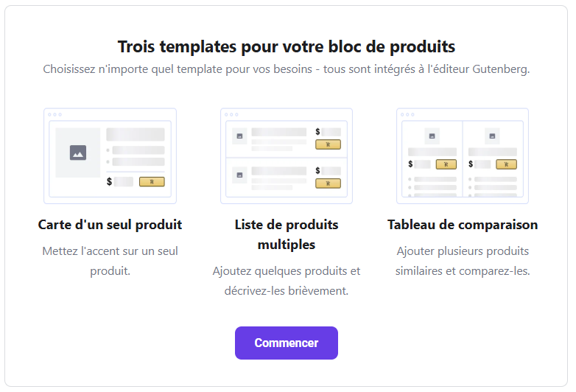Click left yellow cart button in comparison table
The height and width of the screenshot is (392, 576).
click(x=446, y=164)
